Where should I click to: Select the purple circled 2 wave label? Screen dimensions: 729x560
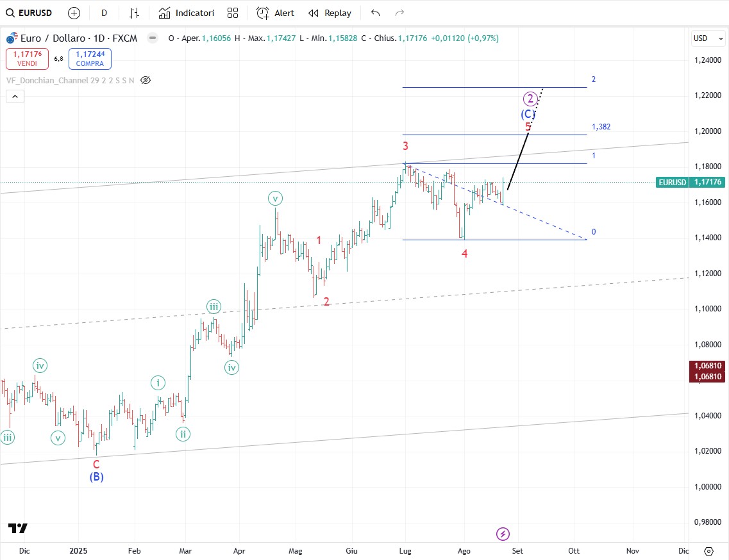pyautogui.click(x=530, y=99)
